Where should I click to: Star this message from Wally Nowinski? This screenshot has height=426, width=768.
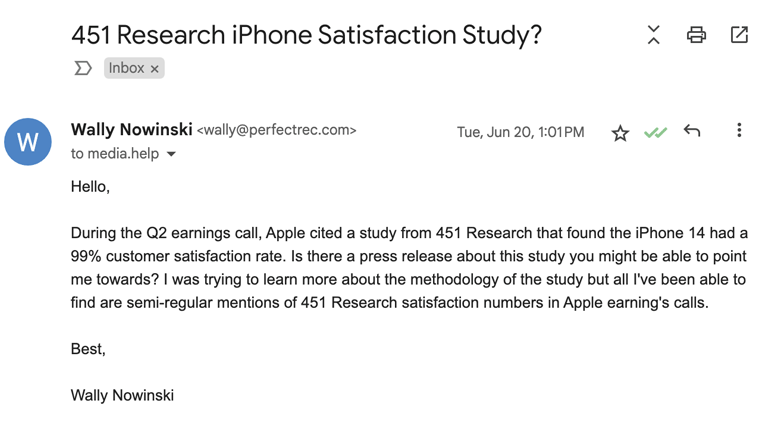click(620, 133)
